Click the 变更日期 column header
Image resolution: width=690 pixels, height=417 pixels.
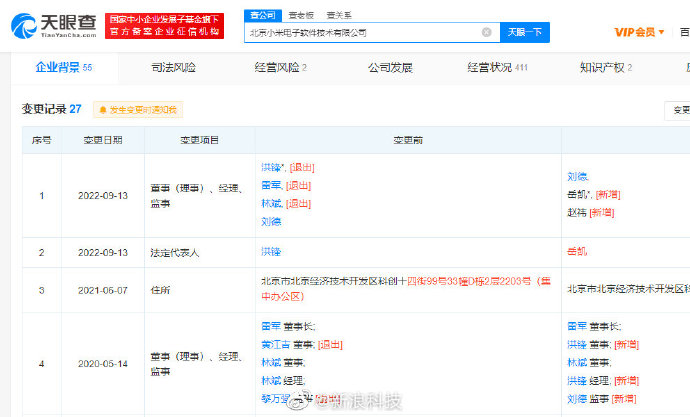(100, 140)
